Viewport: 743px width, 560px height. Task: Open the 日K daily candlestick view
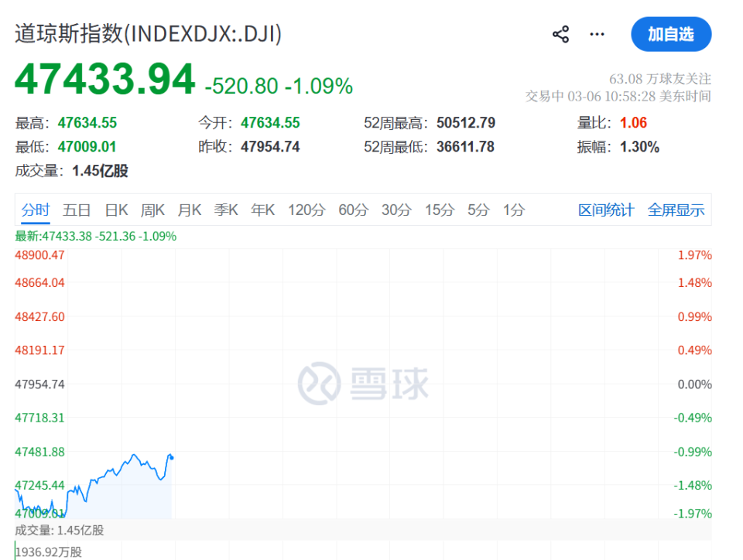pyautogui.click(x=116, y=209)
